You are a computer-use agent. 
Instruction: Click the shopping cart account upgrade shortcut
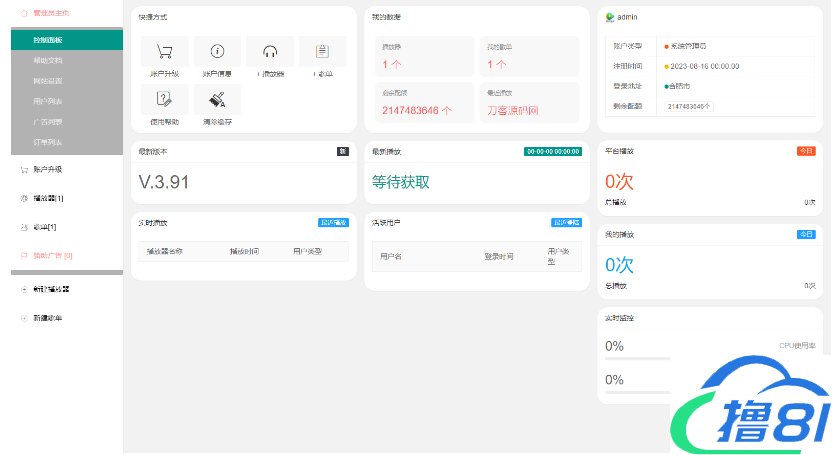(165, 52)
